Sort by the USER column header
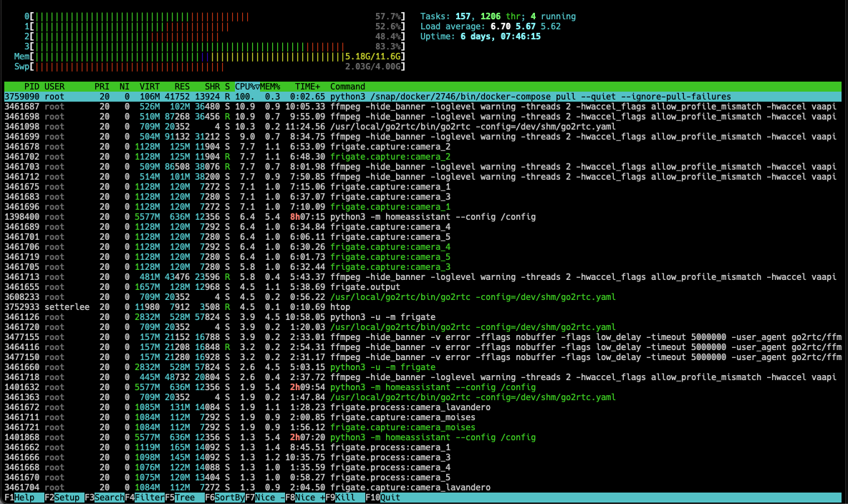Screen dimensions: 848x504 54,86
